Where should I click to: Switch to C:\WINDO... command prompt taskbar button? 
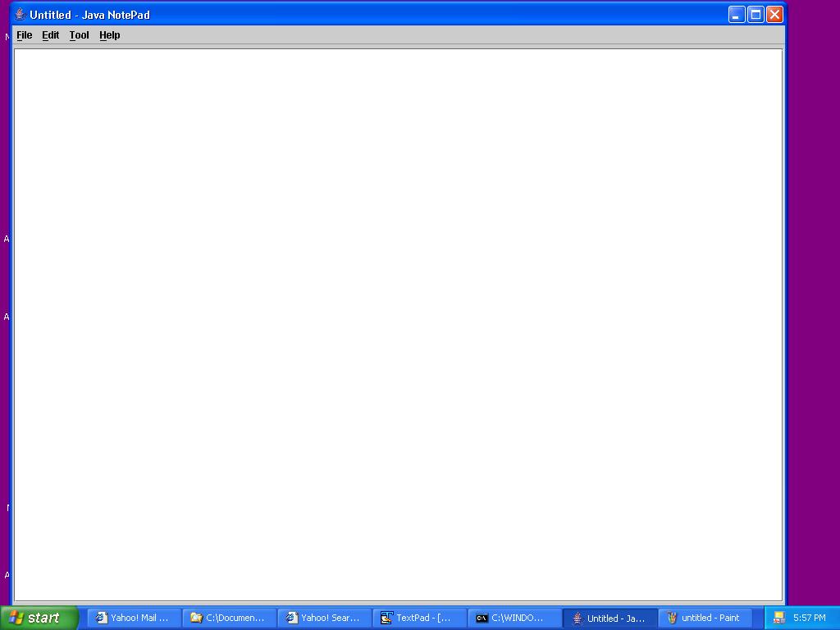point(514,618)
